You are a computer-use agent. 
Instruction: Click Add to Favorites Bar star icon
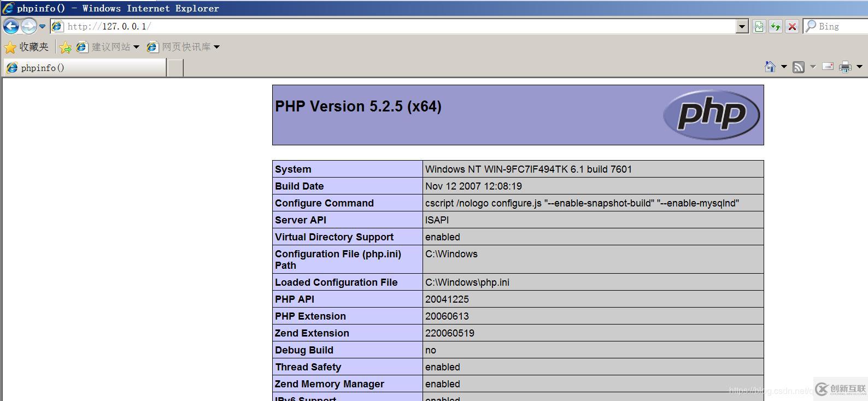tap(65, 47)
